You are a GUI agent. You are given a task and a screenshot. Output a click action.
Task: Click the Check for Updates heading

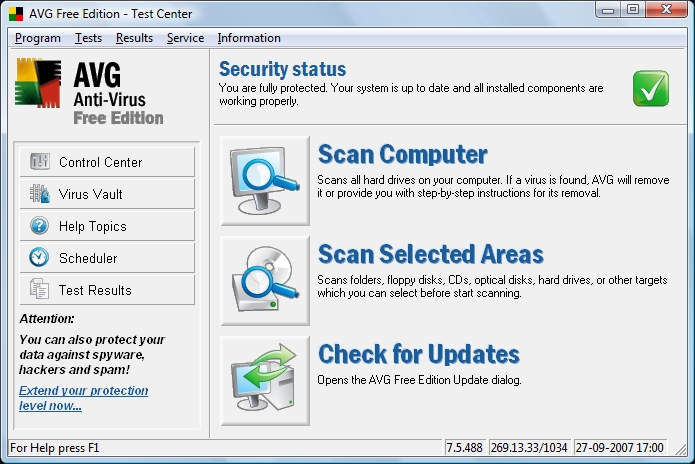coord(418,354)
